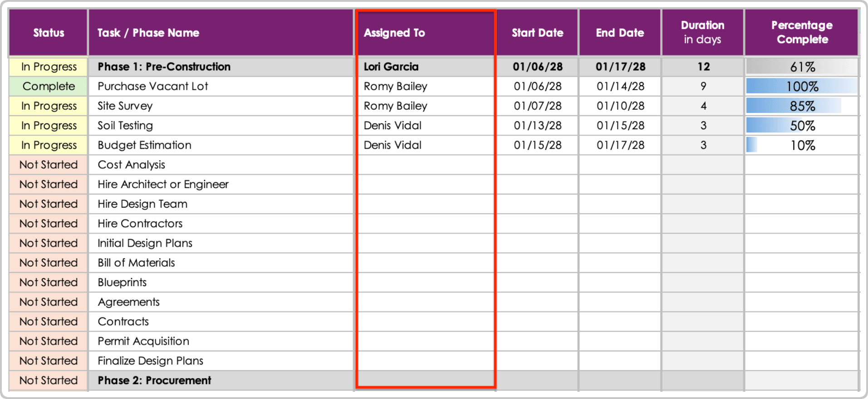The height and width of the screenshot is (399, 868).
Task: Click the Phase 2: Procurement row name
Action: tap(154, 380)
